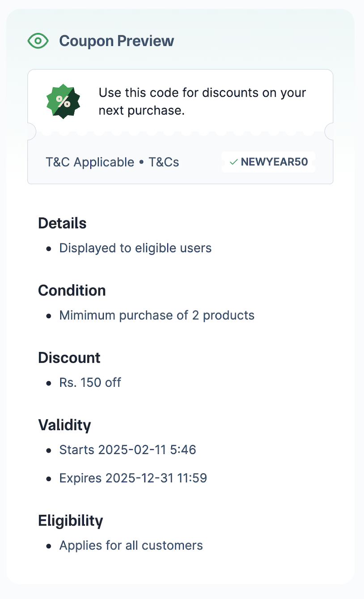Click the Validity section heading
The height and width of the screenshot is (599, 364).
click(x=64, y=425)
